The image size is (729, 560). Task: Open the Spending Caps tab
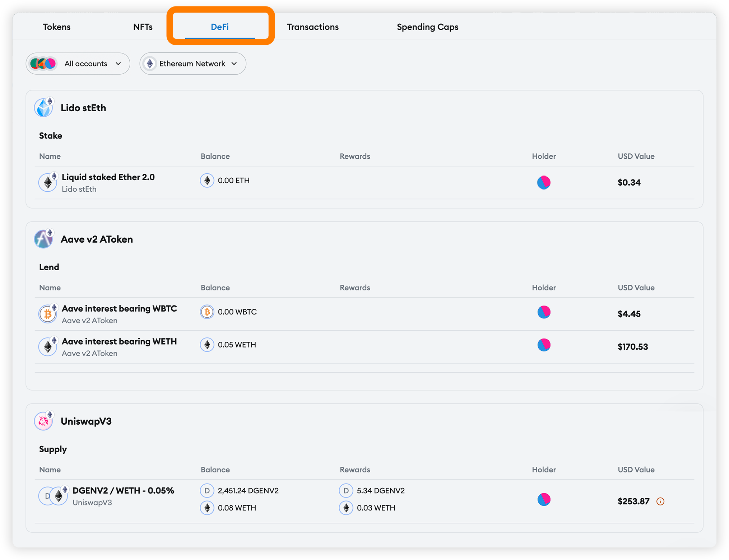(427, 27)
